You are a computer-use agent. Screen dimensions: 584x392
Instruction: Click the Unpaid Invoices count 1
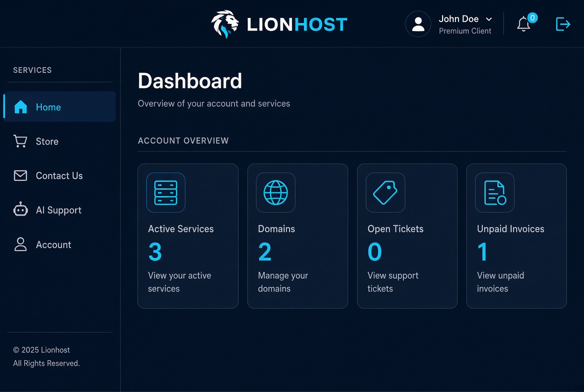[482, 252]
